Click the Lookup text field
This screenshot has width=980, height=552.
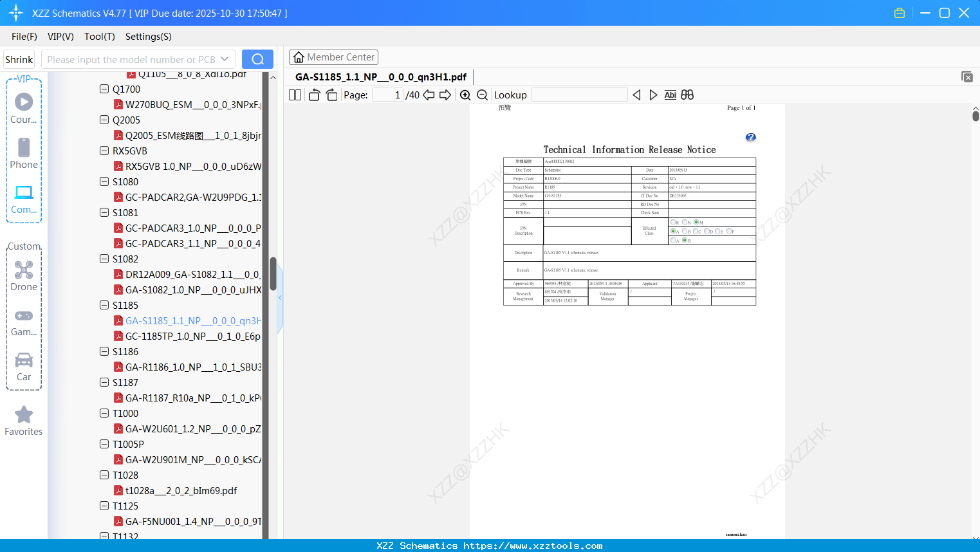580,95
